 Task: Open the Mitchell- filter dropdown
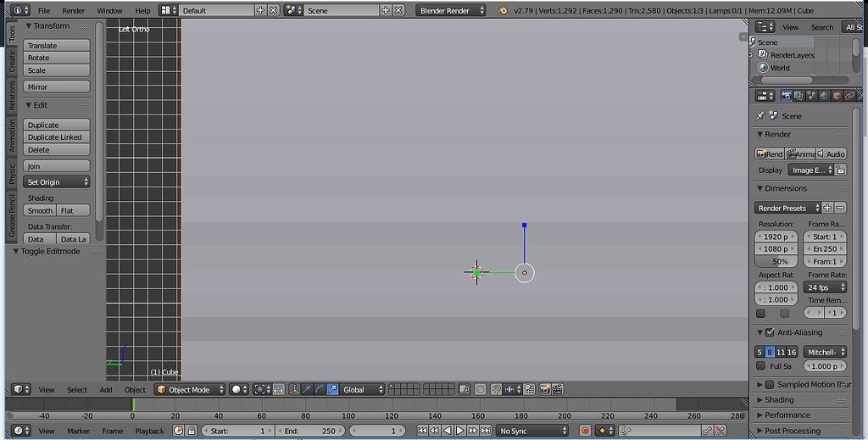coord(825,352)
